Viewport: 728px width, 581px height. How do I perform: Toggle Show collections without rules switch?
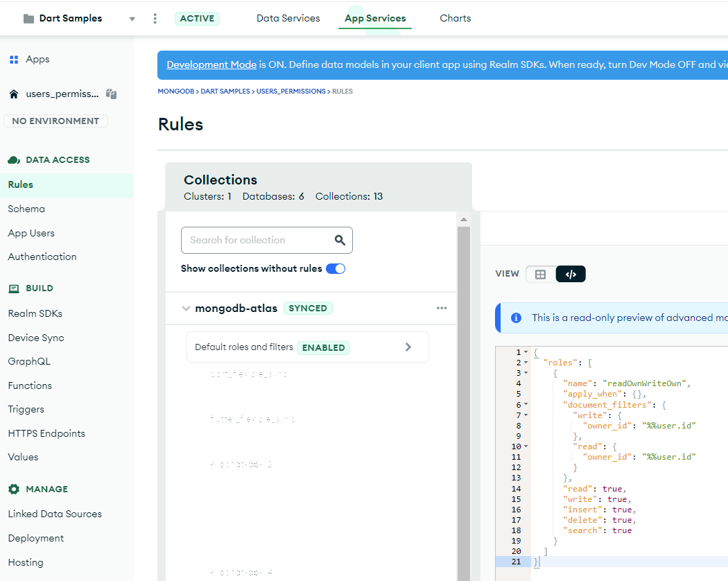tap(336, 268)
